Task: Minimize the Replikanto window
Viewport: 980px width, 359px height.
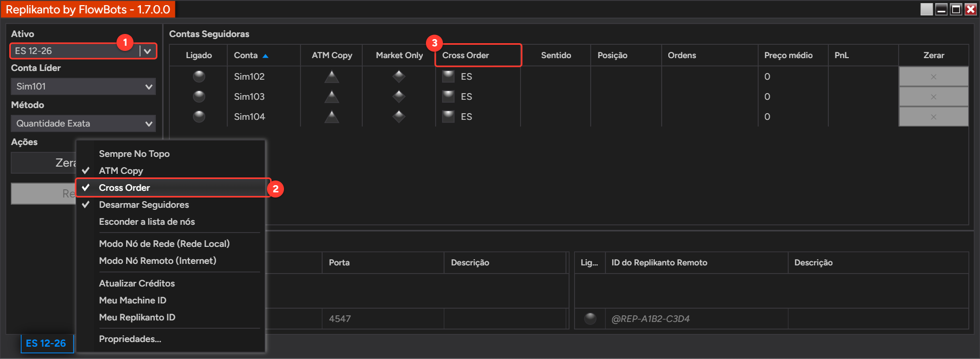Action: pyautogui.click(x=941, y=9)
